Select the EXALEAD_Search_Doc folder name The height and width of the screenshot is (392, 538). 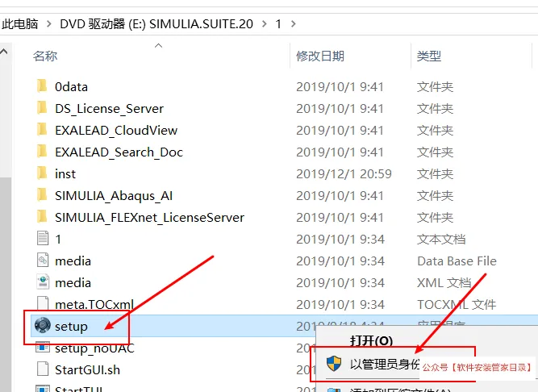click(119, 152)
